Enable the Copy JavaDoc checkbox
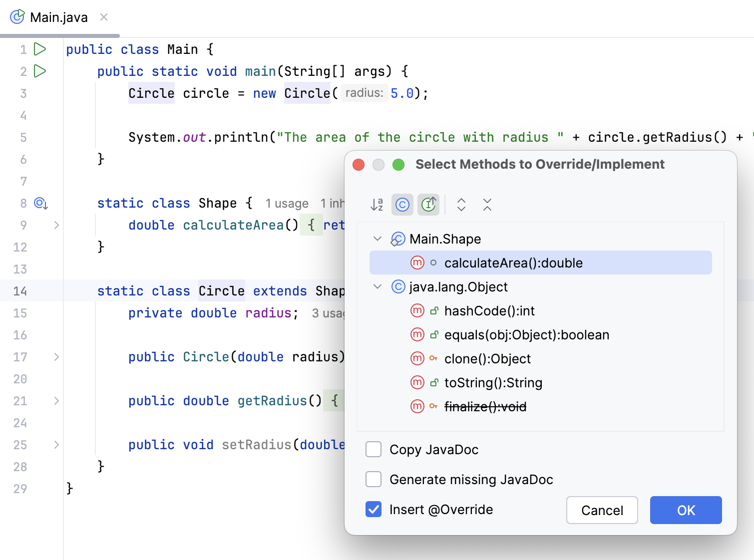 coord(373,449)
